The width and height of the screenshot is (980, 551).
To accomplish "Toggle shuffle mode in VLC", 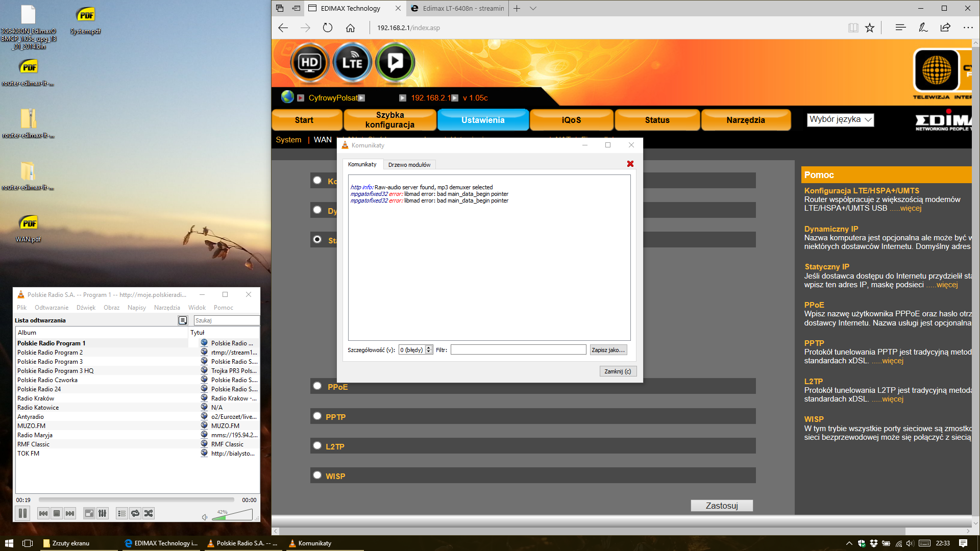I will point(149,513).
